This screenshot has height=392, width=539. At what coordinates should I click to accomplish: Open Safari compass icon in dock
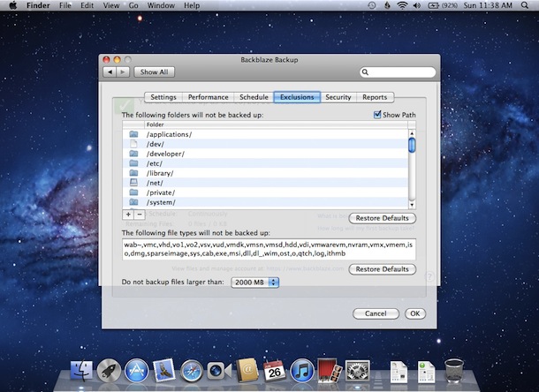tap(192, 370)
